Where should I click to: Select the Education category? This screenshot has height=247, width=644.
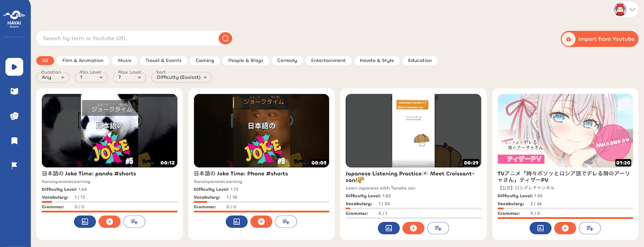[x=420, y=60]
